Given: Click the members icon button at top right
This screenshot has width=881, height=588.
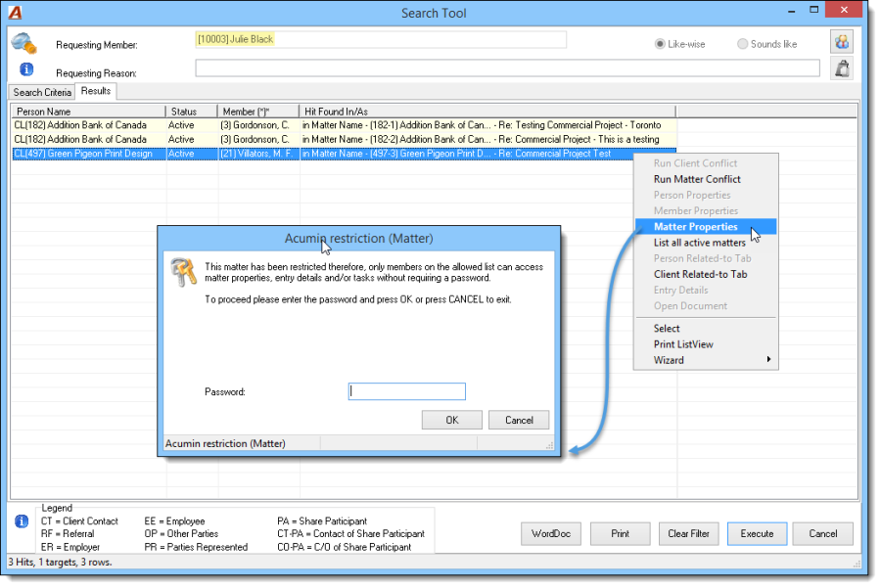Looking at the screenshot, I should click(842, 41).
